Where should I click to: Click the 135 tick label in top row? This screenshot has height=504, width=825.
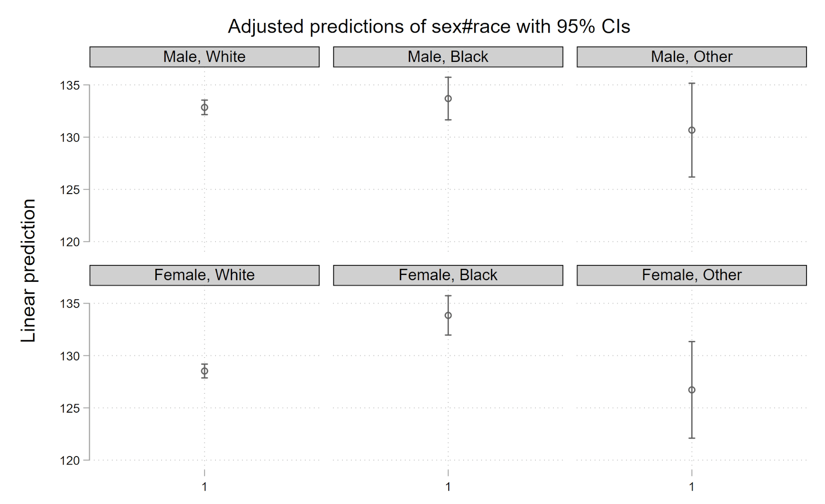[70, 85]
